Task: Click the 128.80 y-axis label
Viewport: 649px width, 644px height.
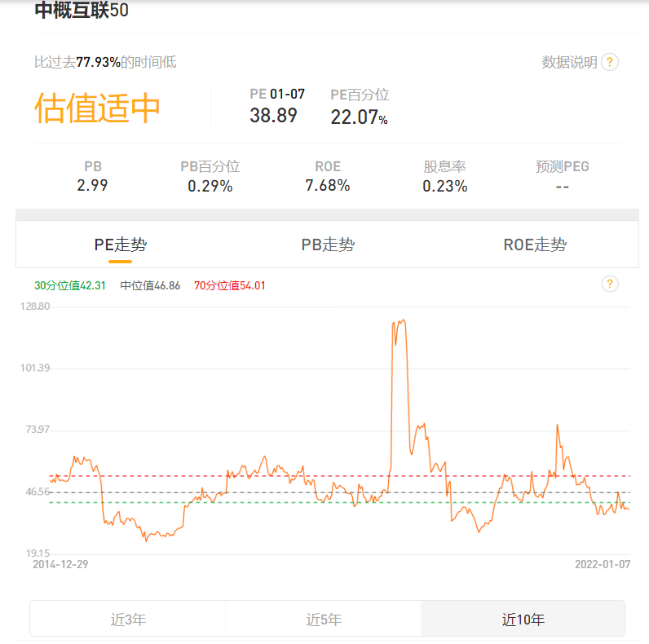Action: click(x=35, y=307)
